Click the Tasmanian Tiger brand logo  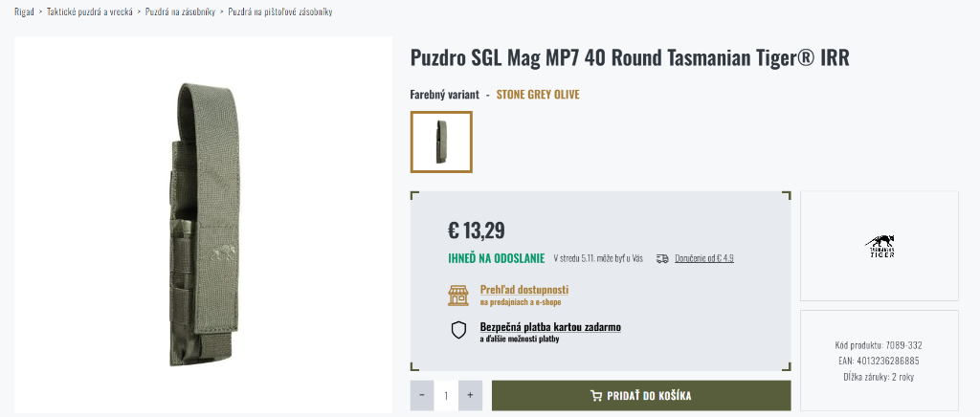tap(881, 247)
